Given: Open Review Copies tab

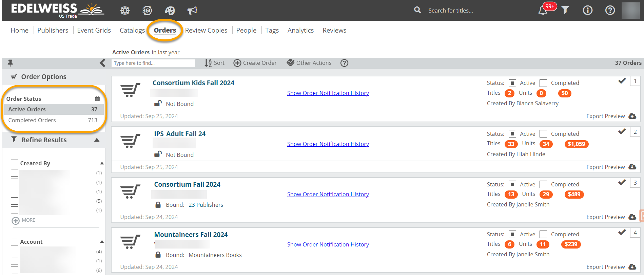Looking at the screenshot, I should coord(206,30).
